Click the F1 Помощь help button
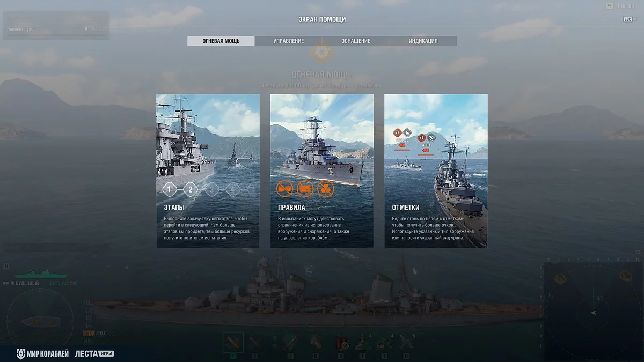The width and height of the screenshot is (644, 362). [x=621, y=6]
